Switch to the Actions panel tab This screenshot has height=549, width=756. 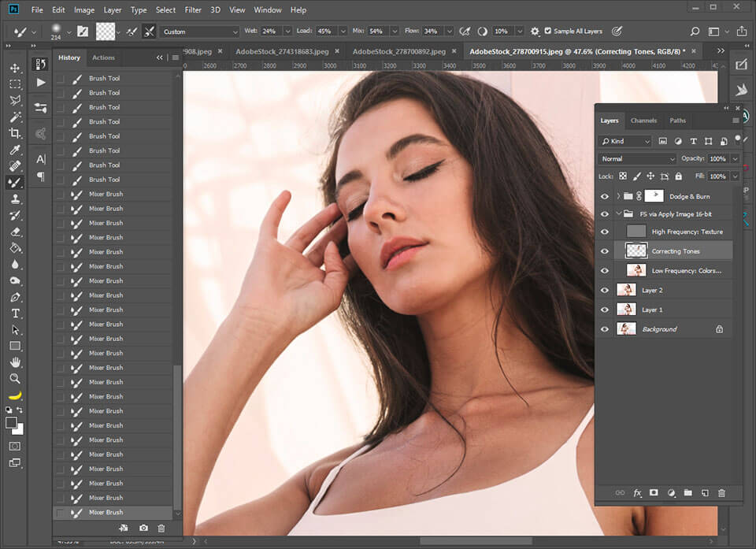(x=103, y=57)
